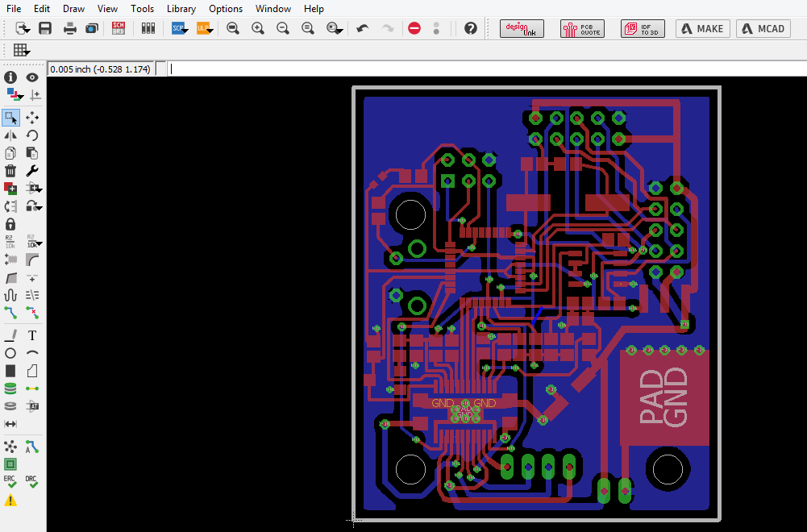
Task: Click the Design Link button
Action: pos(522,29)
